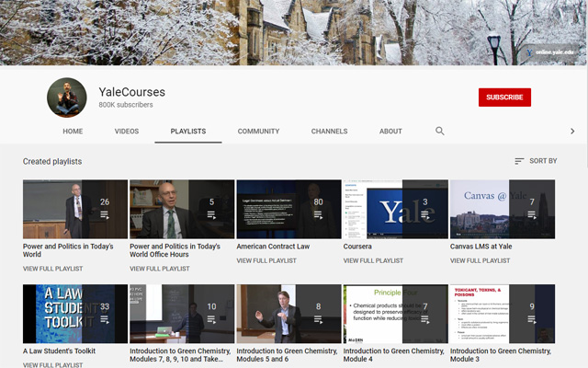Image resolution: width=588 pixels, height=368 pixels.
Task: Open the Sort By dropdown
Action: coord(536,161)
